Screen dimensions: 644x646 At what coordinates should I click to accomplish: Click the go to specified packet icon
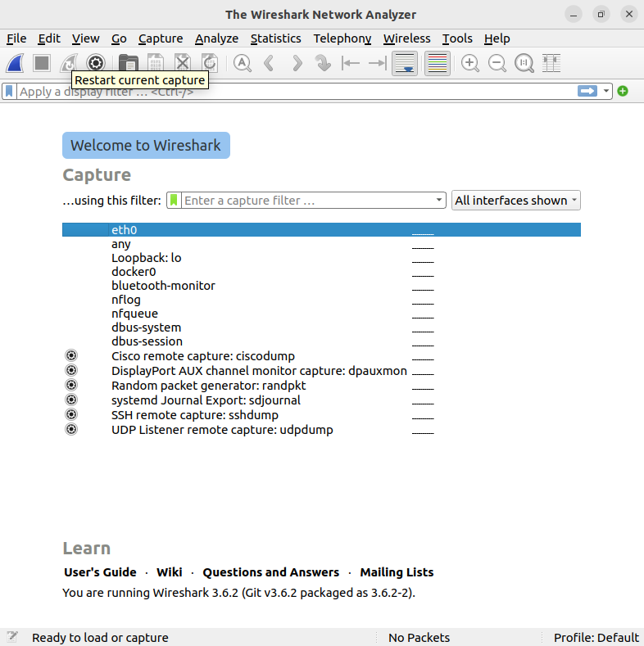(x=324, y=63)
